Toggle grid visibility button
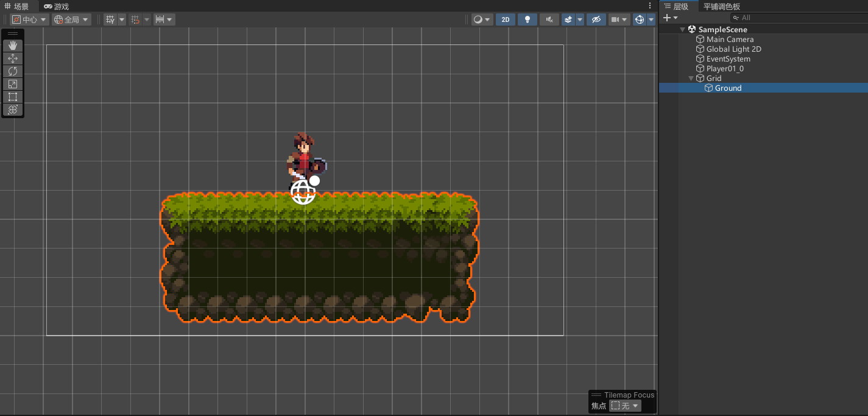 pos(110,19)
